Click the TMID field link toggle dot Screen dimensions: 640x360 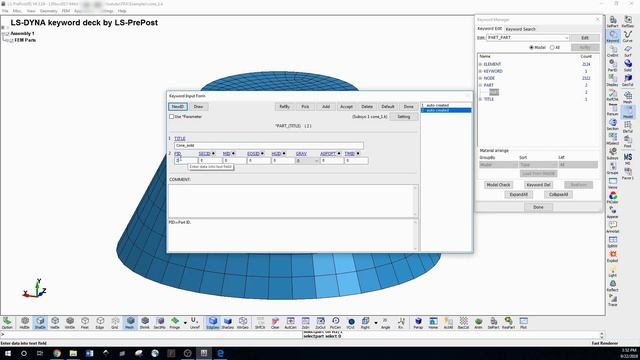coord(358,153)
